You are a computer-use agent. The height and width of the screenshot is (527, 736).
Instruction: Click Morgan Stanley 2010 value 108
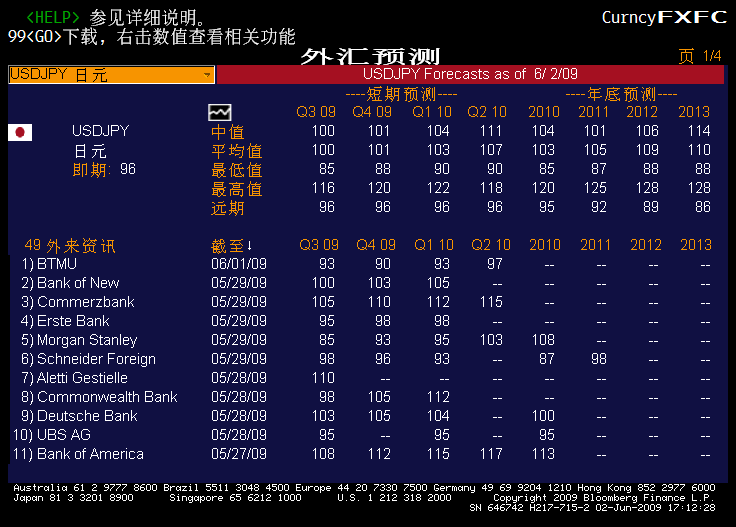point(543,340)
